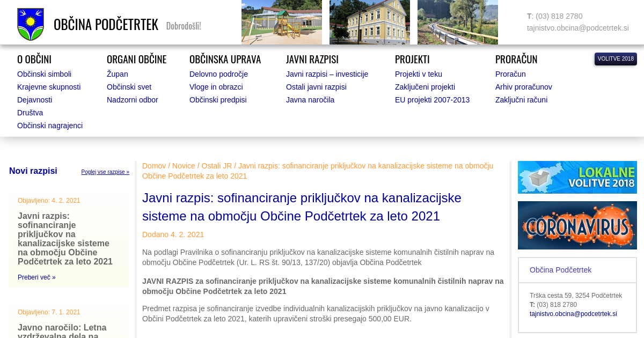Click Domov in the breadcrumb
The image size is (644, 338).
(x=154, y=166)
